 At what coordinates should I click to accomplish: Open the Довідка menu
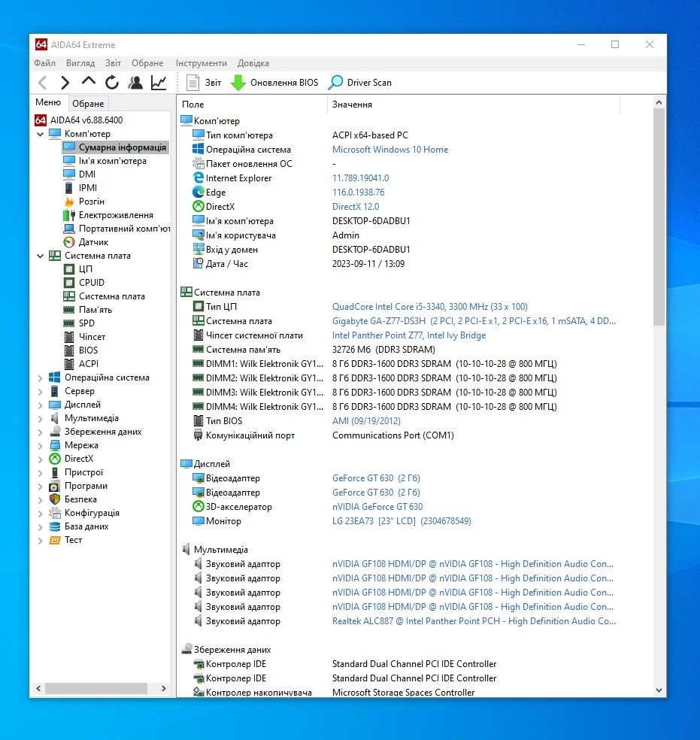point(253,63)
